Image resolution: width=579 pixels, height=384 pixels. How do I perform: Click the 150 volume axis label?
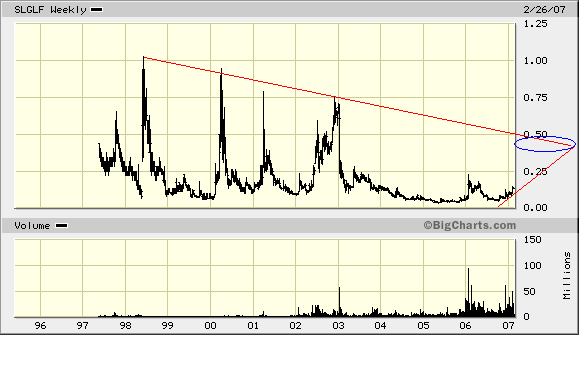click(532, 240)
